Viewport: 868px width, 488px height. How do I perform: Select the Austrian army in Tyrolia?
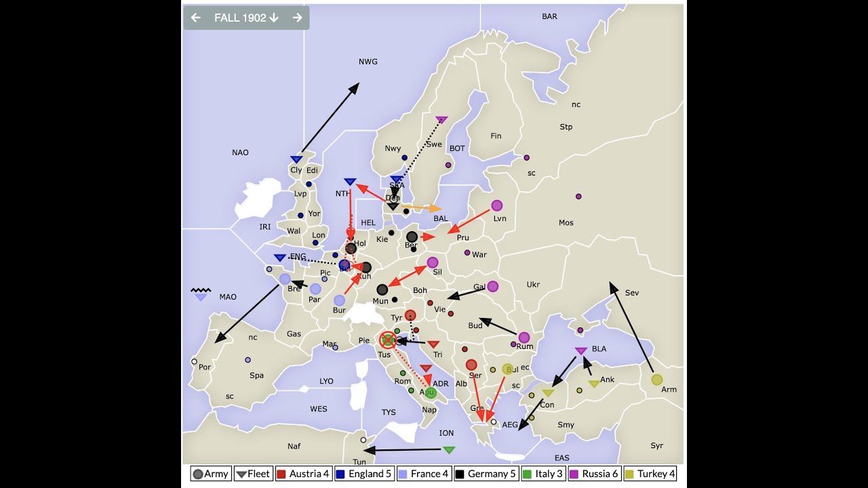coord(410,315)
